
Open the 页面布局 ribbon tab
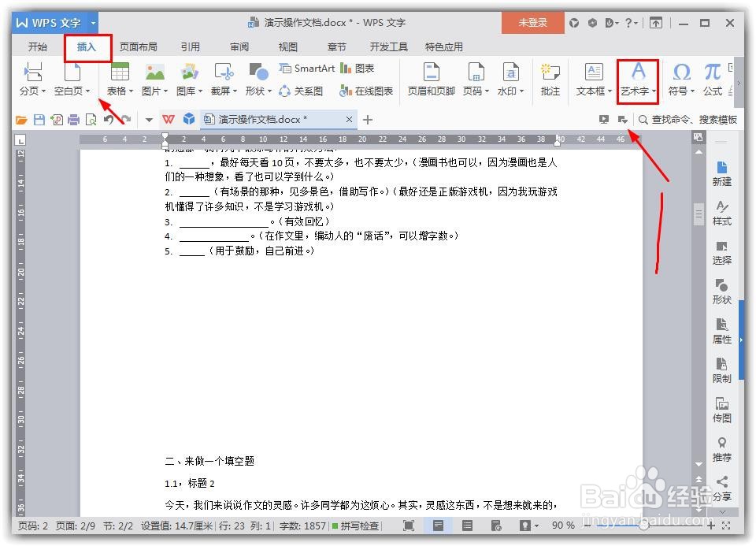click(139, 46)
